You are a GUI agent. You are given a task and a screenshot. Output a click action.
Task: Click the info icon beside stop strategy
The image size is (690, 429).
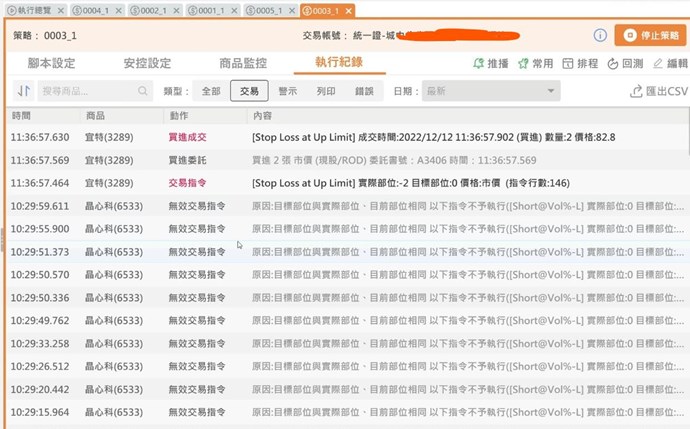point(601,35)
